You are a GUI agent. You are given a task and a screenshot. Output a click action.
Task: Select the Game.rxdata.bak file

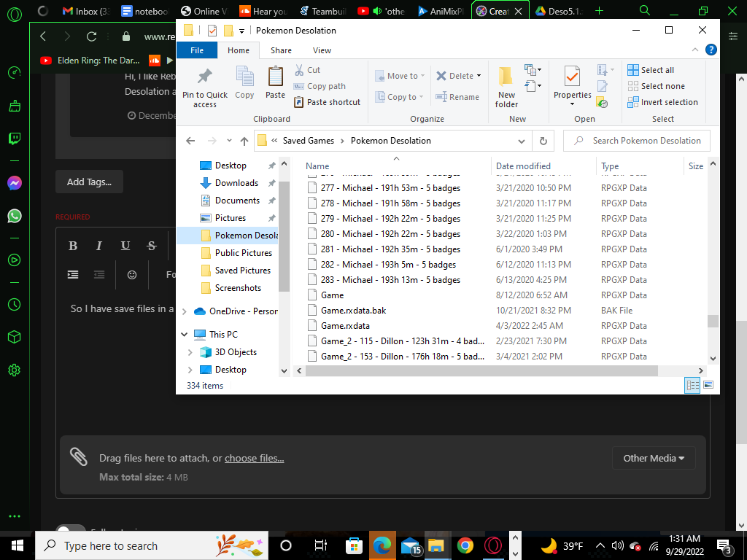353,311
